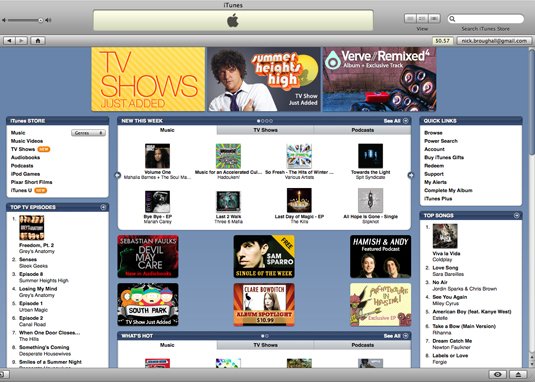Select the TV Shows tab in New This Week
The height and width of the screenshot is (382, 535).
(x=265, y=130)
